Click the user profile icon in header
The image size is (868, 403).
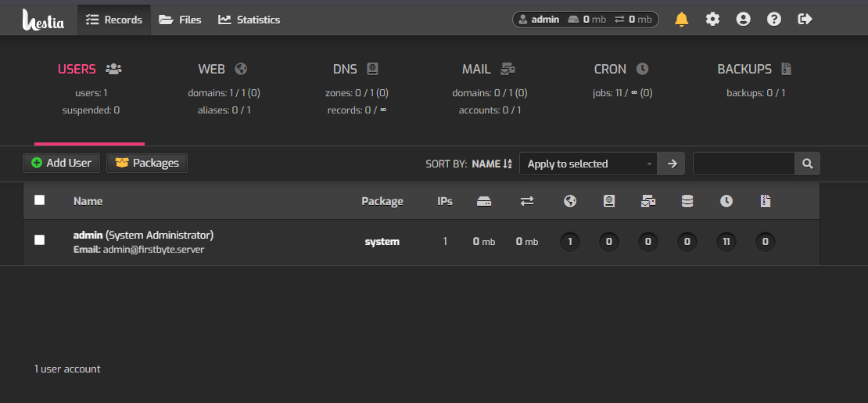(x=743, y=20)
